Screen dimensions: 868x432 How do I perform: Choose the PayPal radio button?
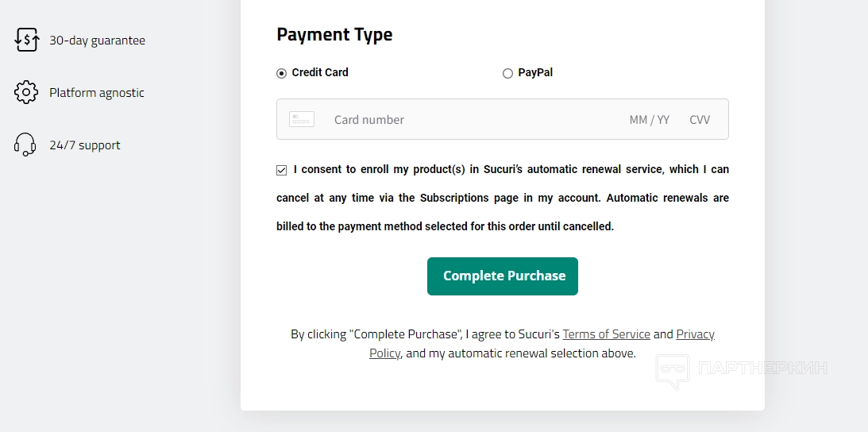coord(508,73)
